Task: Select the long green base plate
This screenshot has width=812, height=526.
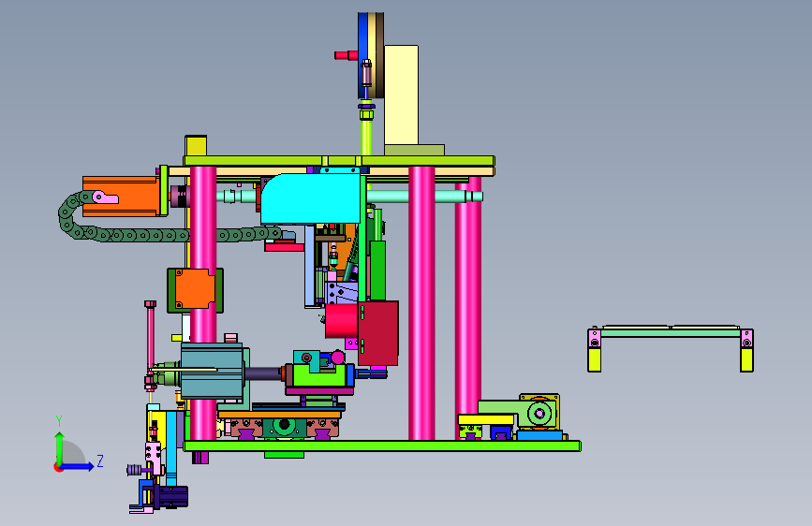Action: click(382, 446)
